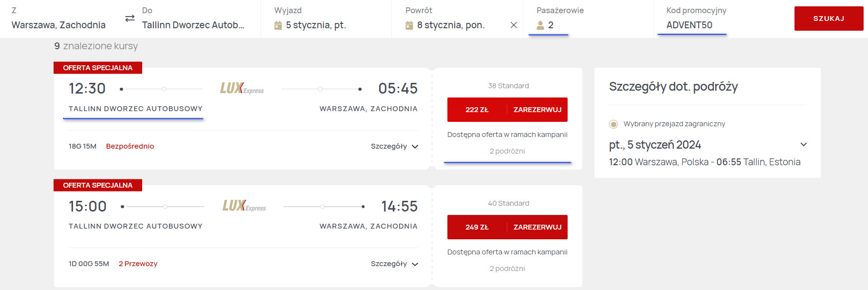Expand Szczegóły for the 15:00 departure
This screenshot has height=290, width=868.
(x=394, y=264)
